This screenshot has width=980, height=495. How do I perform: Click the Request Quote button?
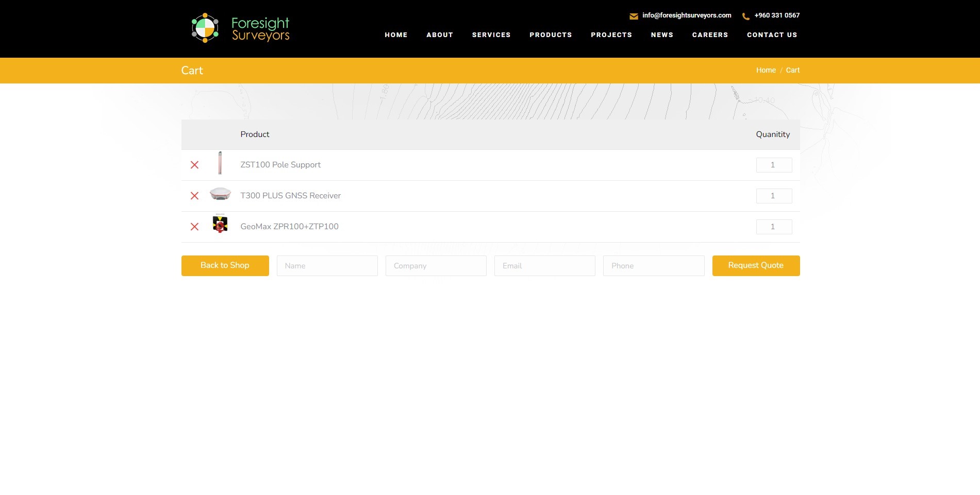click(x=756, y=266)
